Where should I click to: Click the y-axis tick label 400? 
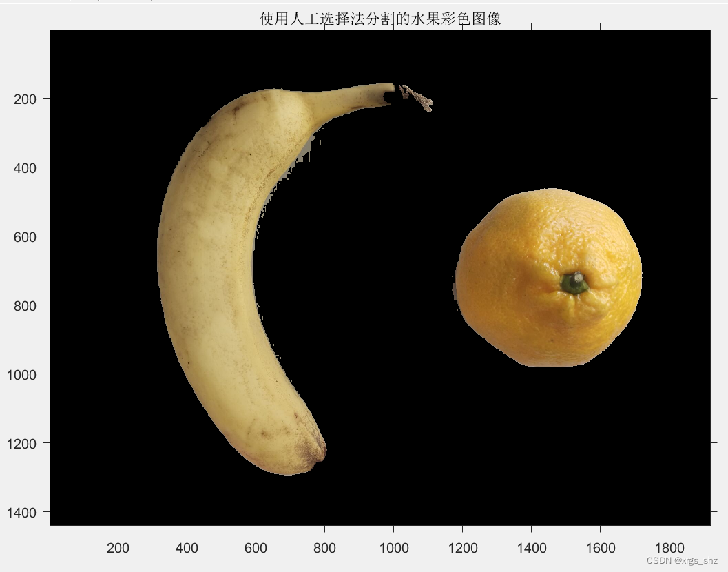[25, 167]
